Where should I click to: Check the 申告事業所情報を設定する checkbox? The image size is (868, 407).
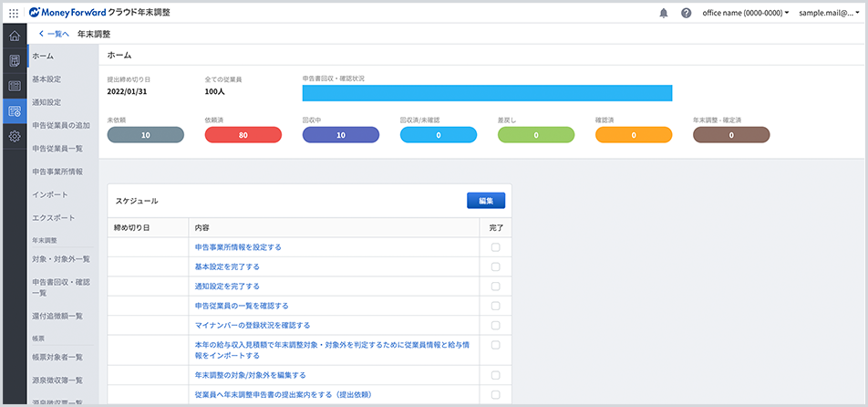coord(495,247)
